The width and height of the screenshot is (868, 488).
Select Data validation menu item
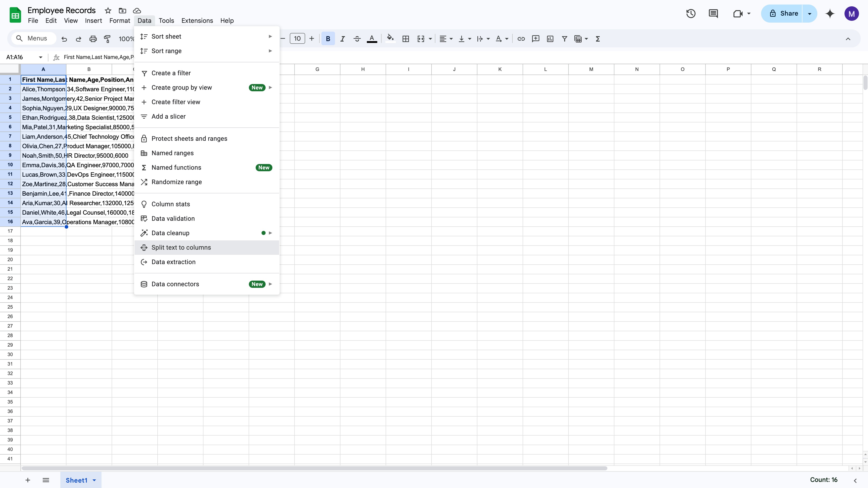point(207,218)
